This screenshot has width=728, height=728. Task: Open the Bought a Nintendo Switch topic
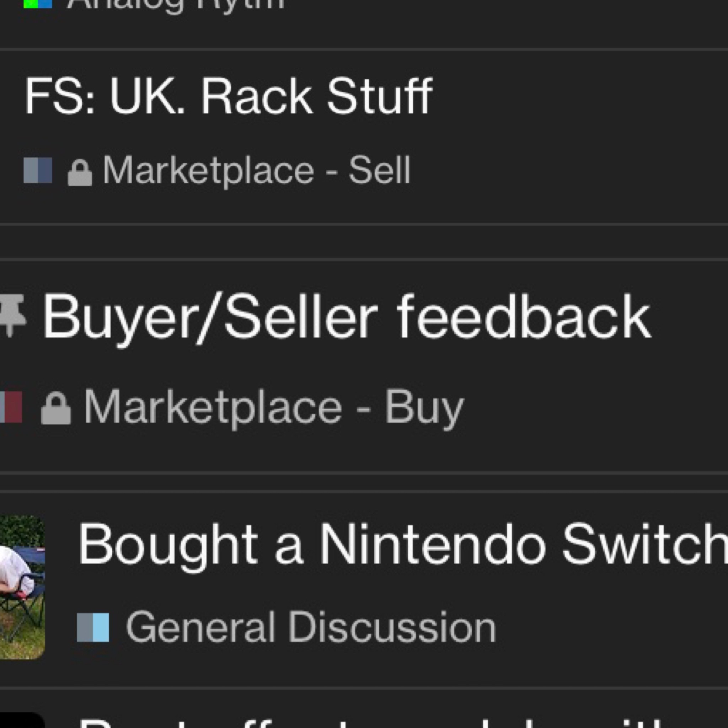point(402,545)
